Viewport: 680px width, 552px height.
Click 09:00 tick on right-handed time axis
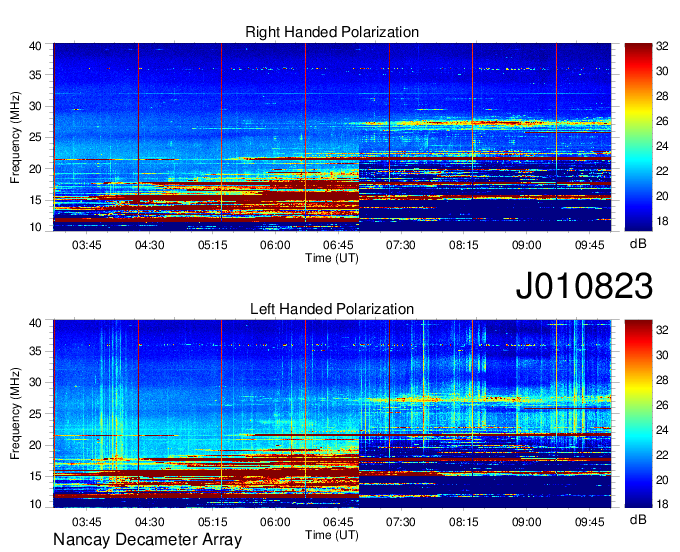(x=526, y=245)
